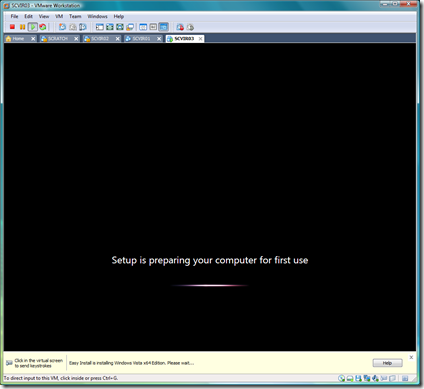Open the Snapshot Manager toolbar icon

pos(83,27)
